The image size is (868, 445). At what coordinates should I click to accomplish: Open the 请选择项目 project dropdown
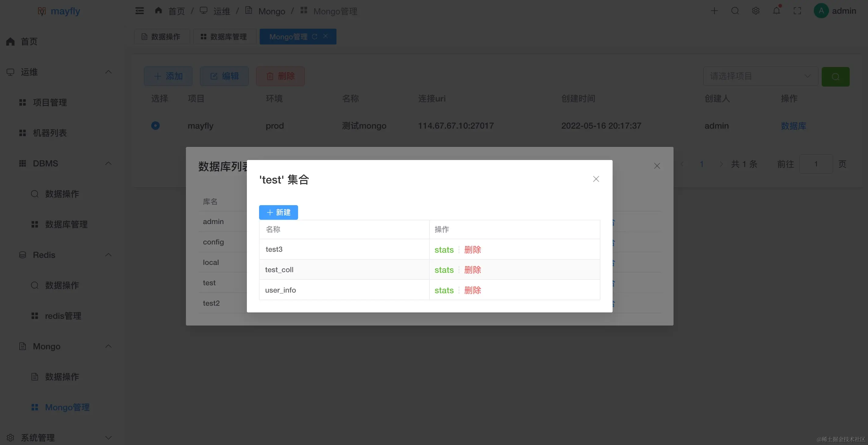pyautogui.click(x=760, y=76)
